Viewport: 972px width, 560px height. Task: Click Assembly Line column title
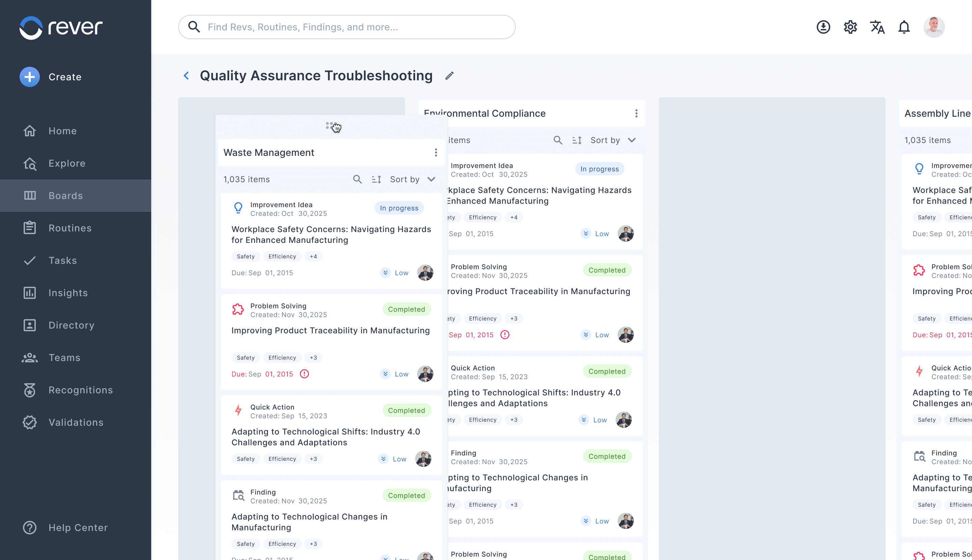point(937,113)
